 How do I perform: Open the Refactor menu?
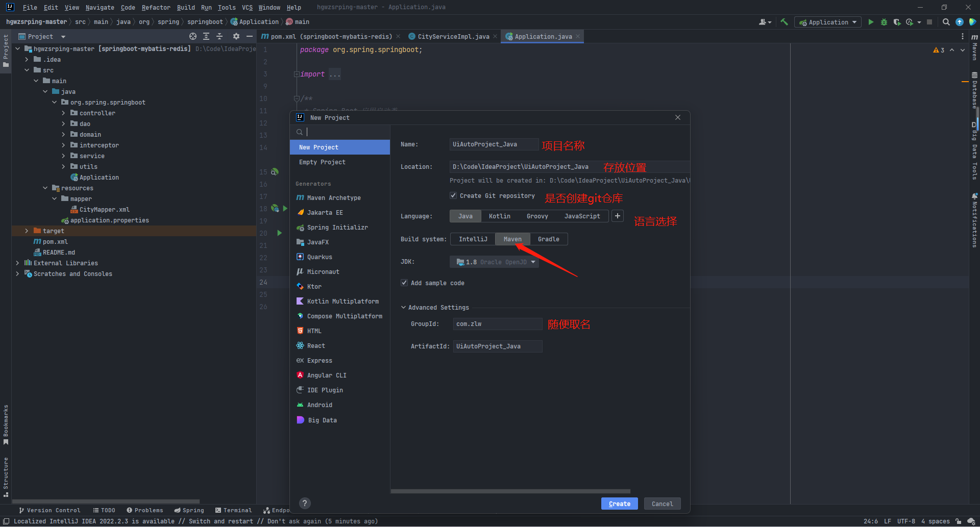(x=156, y=7)
